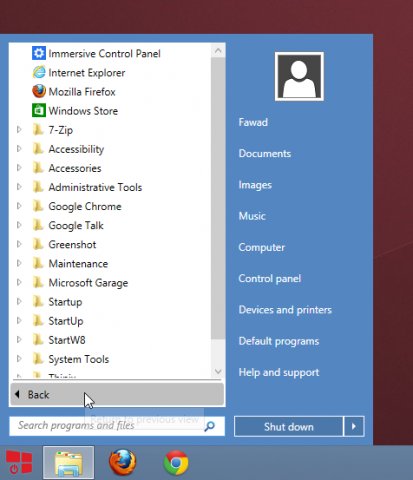Launch Chrome from the taskbar

coord(176,463)
